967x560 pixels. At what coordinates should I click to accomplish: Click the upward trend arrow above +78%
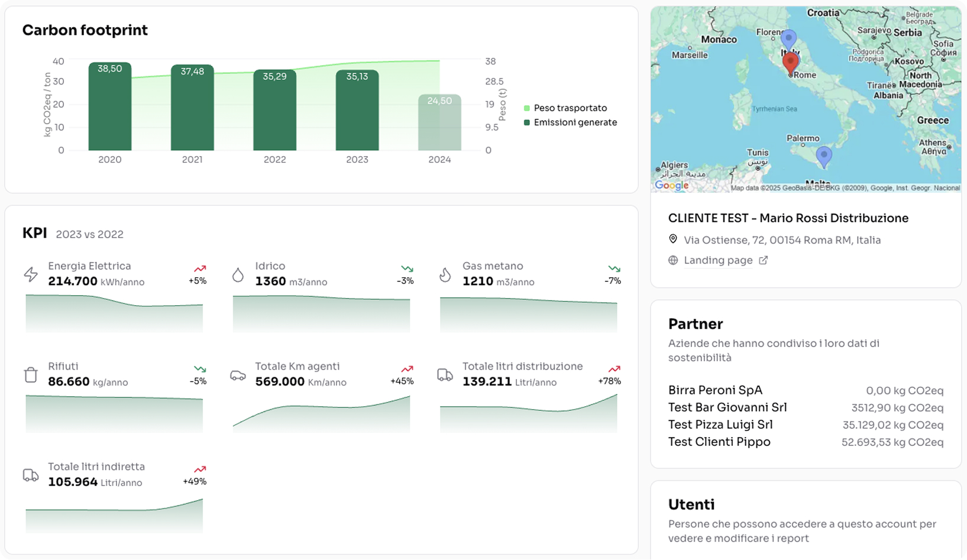coord(614,369)
